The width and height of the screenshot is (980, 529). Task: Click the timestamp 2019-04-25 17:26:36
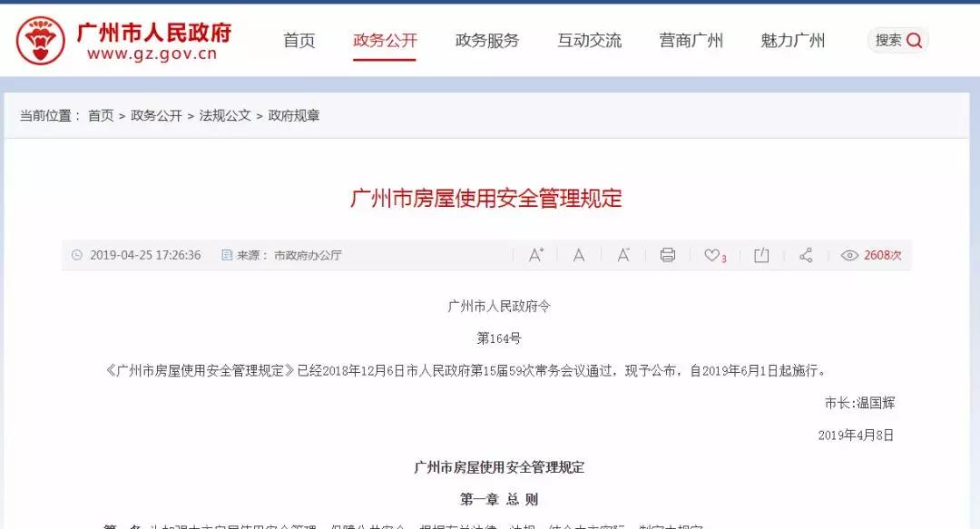click(x=145, y=255)
